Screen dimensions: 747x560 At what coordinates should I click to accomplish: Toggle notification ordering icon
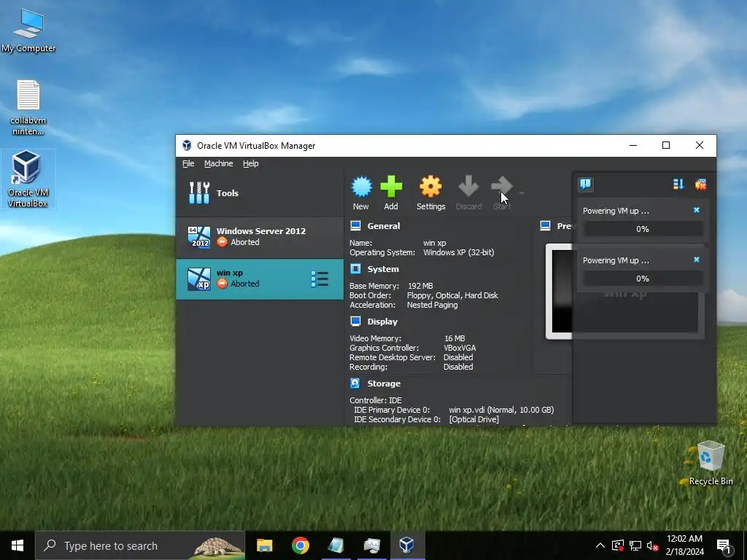click(678, 184)
